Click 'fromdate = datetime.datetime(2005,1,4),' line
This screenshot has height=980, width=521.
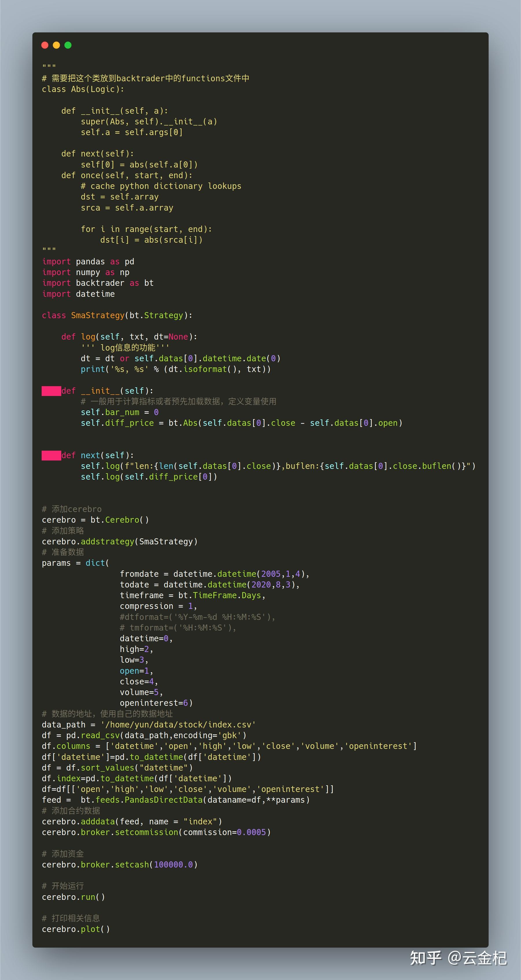(215, 574)
